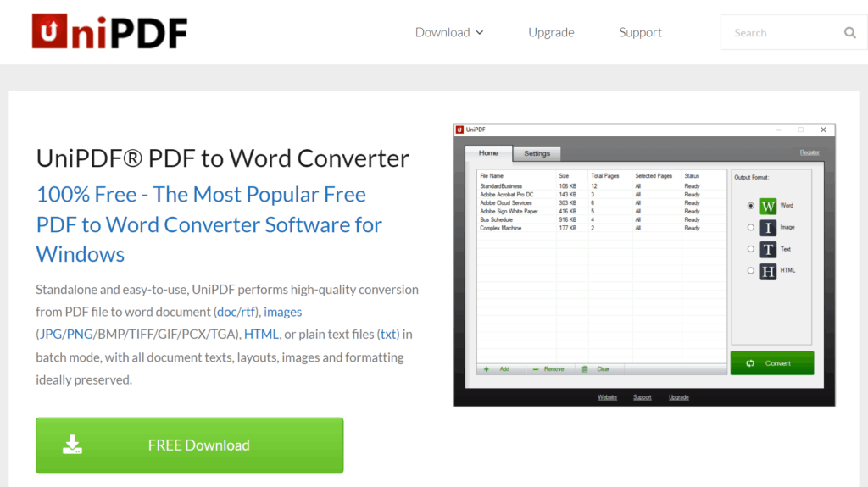Click the File Name column header
This screenshot has height=487, width=868.
(x=492, y=176)
